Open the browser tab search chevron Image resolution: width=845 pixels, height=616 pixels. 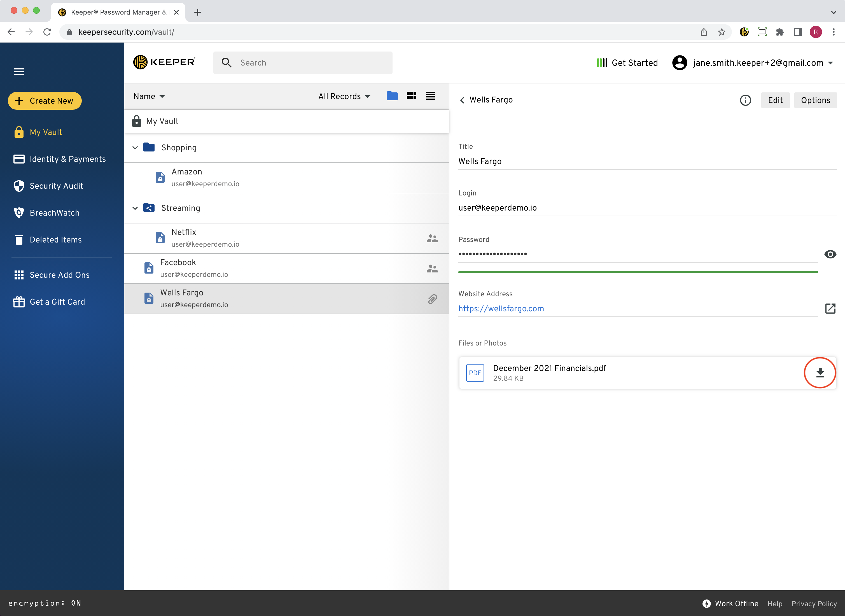coord(834,12)
